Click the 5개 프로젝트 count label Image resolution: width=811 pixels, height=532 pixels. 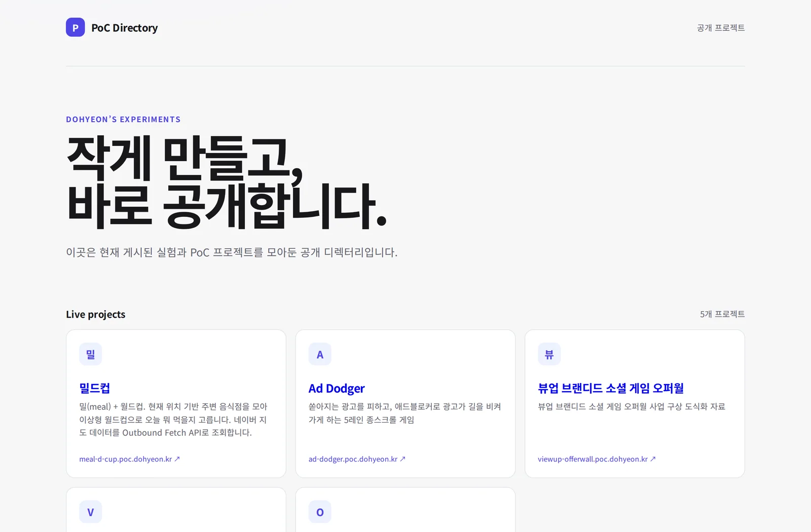(x=722, y=314)
